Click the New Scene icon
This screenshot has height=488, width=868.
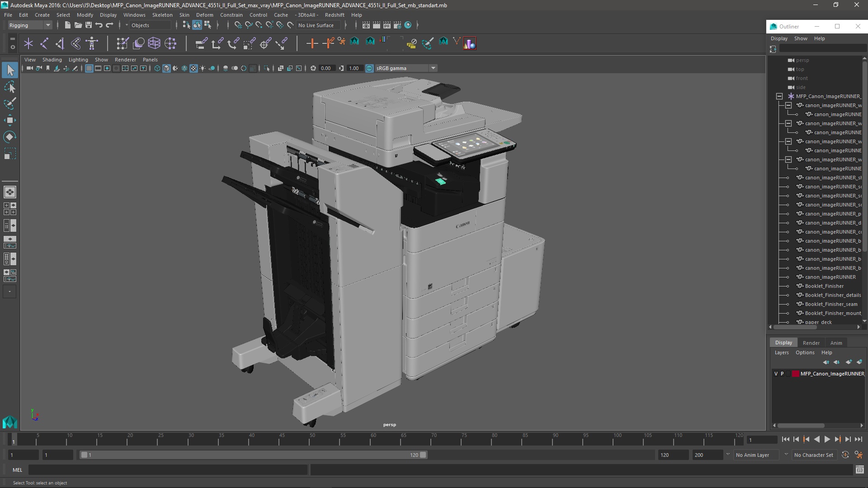tap(67, 25)
